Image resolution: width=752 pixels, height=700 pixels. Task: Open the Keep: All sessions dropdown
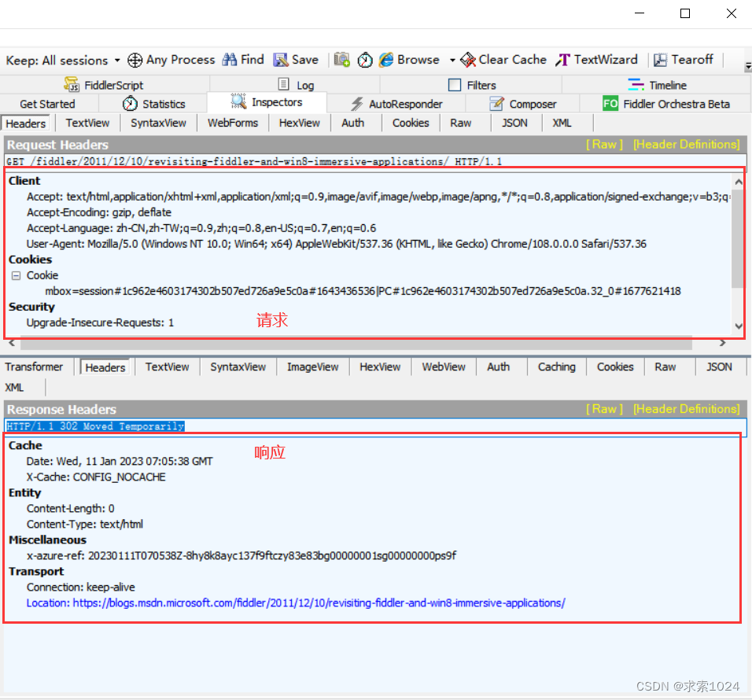117,61
